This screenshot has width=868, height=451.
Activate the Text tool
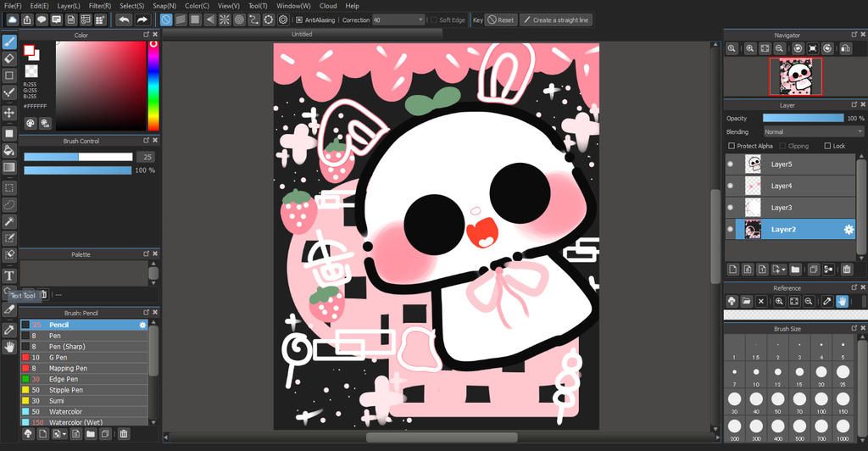point(9,276)
